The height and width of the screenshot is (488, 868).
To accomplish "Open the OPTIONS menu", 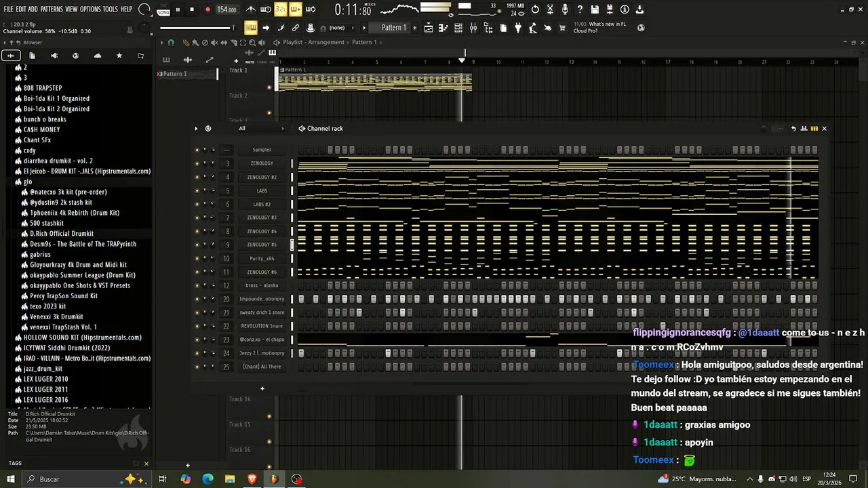I will pos(90,9).
